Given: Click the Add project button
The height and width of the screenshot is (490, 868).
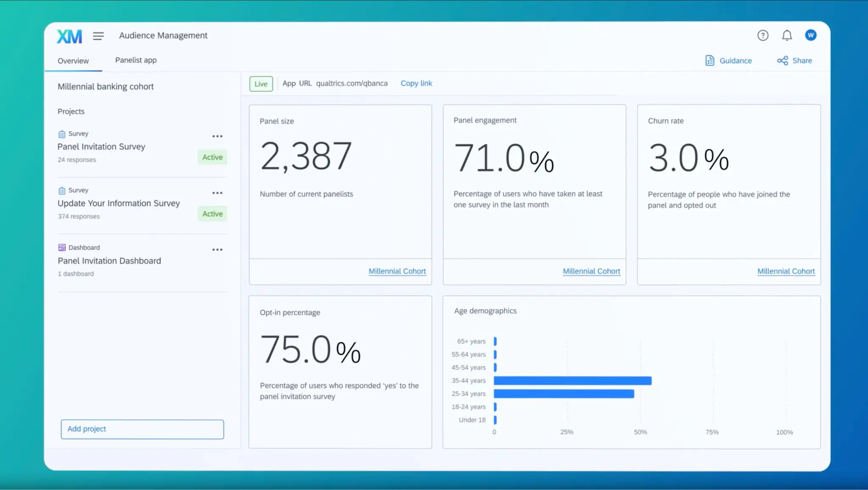Looking at the screenshot, I should tap(142, 429).
